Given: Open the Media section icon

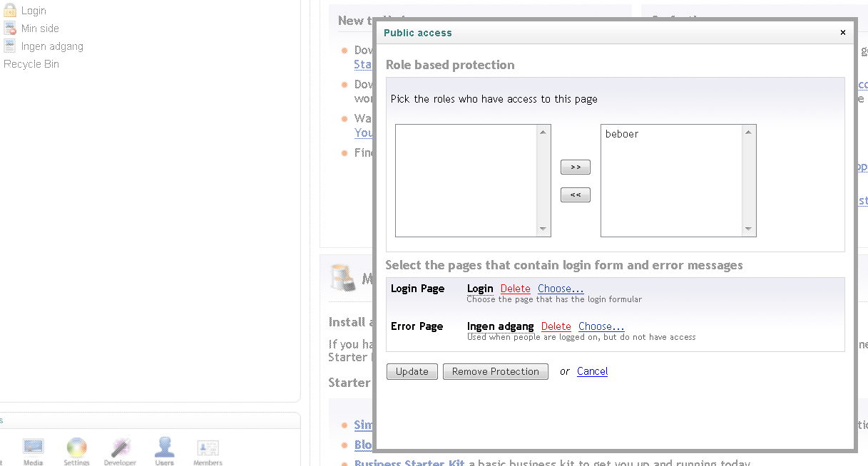Looking at the screenshot, I should click(34, 447).
